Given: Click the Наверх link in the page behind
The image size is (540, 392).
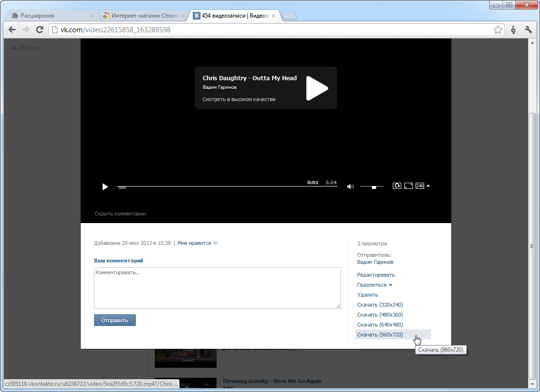Looking at the screenshot, I should pyautogui.click(x=26, y=48).
